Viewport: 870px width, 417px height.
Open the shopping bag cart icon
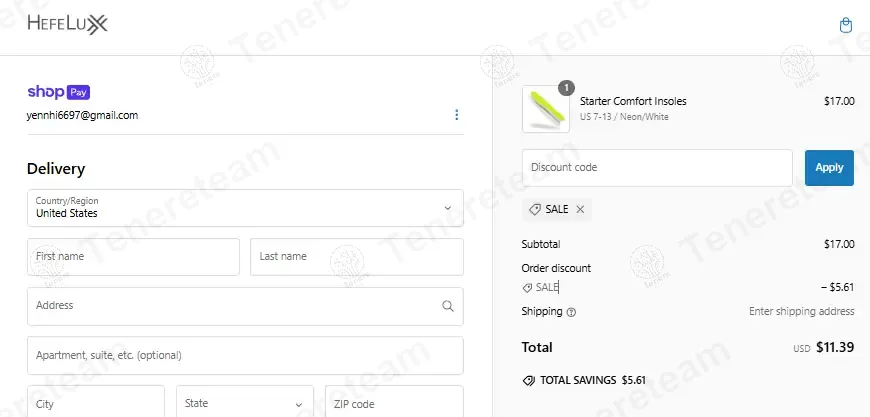pyautogui.click(x=846, y=26)
